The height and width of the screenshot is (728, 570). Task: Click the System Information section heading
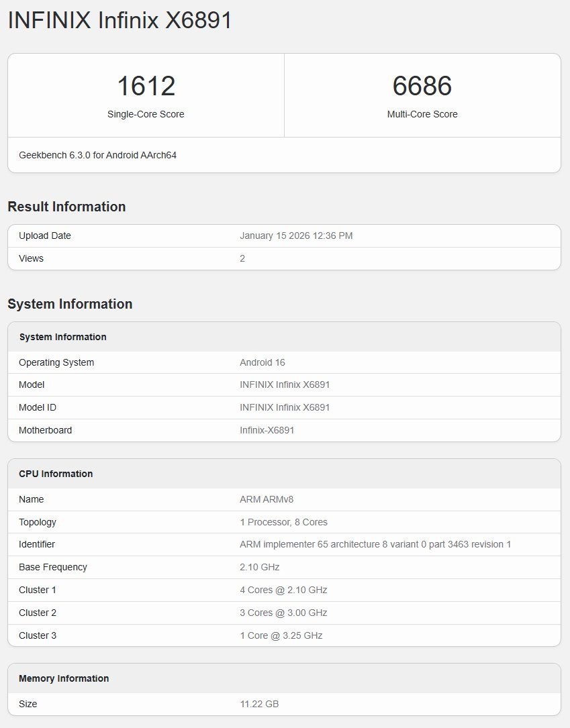pos(69,304)
